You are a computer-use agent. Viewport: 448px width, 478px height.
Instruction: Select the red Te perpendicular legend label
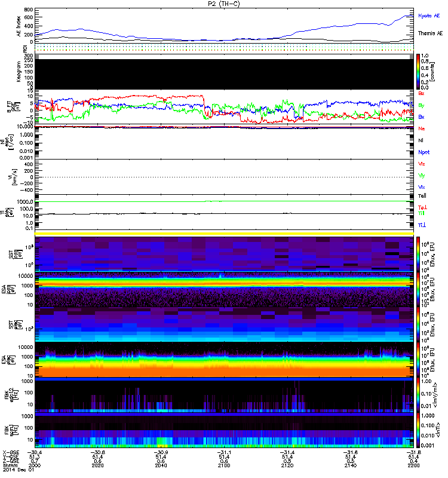[422, 207]
